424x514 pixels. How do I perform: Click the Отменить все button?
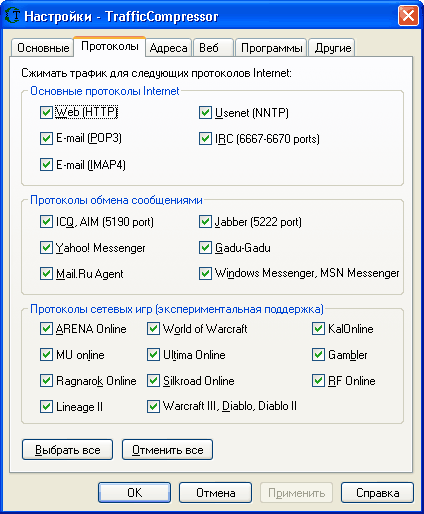pyautogui.click(x=167, y=450)
